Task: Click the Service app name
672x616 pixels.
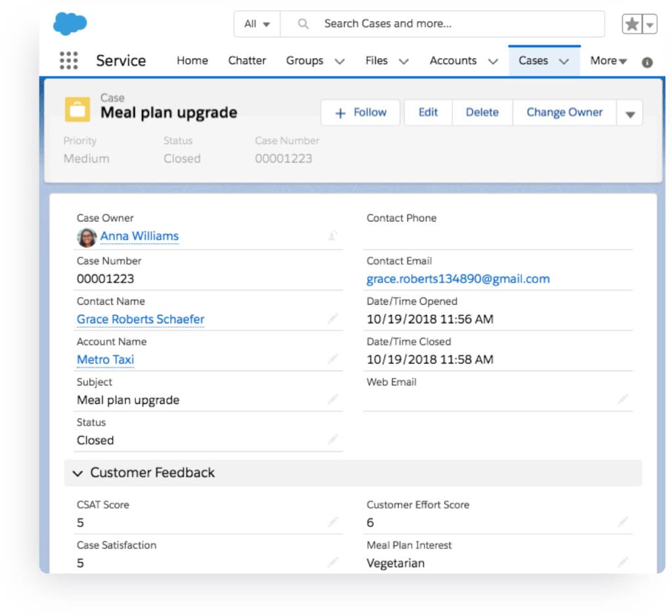Action: coord(121,61)
